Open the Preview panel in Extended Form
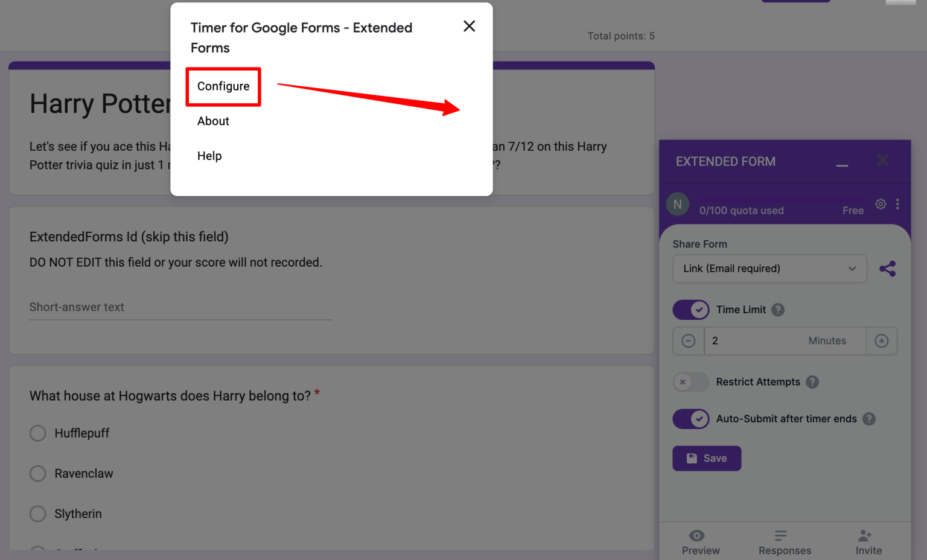The height and width of the screenshot is (560, 927). tap(700, 541)
